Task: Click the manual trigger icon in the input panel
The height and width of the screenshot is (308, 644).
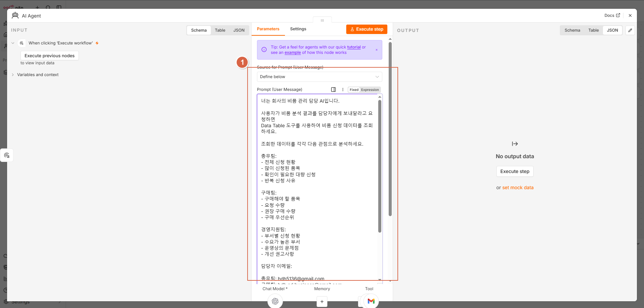Action: [x=22, y=43]
